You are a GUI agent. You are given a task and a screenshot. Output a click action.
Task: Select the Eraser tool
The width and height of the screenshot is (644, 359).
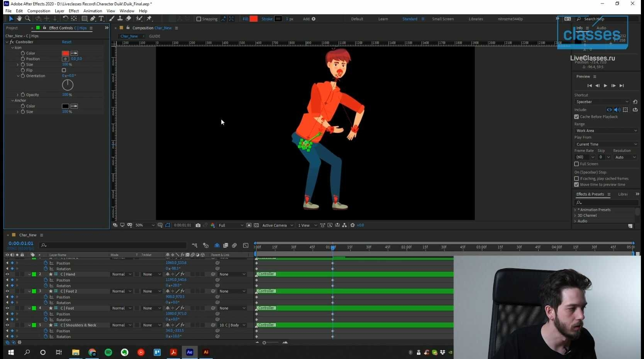129,19
